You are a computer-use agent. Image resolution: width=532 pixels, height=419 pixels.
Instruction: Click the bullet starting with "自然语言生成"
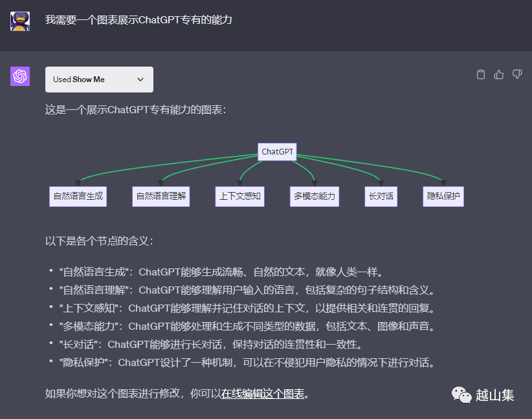(x=221, y=272)
